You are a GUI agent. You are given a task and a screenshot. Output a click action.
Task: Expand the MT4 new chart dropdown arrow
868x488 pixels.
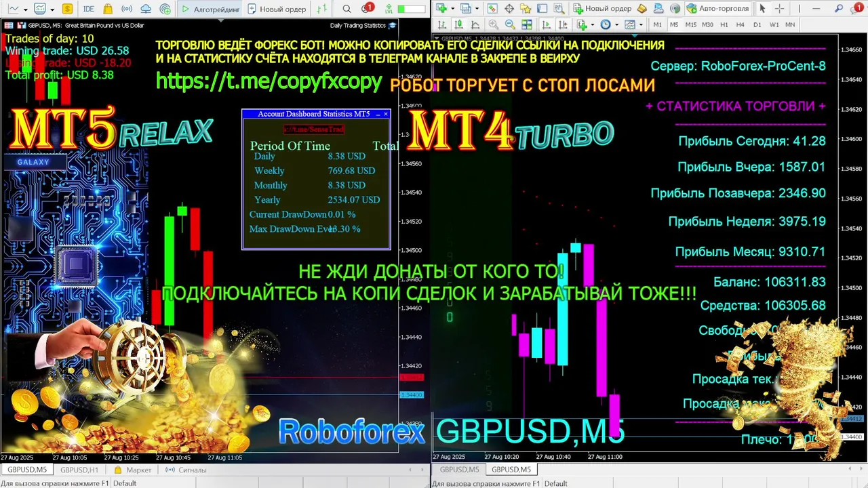(452, 8)
